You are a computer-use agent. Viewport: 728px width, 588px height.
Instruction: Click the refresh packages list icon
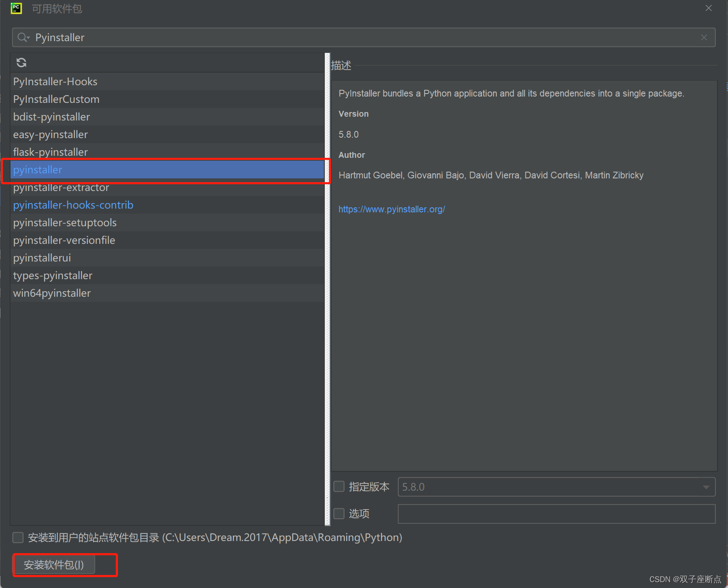tap(21, 63)
